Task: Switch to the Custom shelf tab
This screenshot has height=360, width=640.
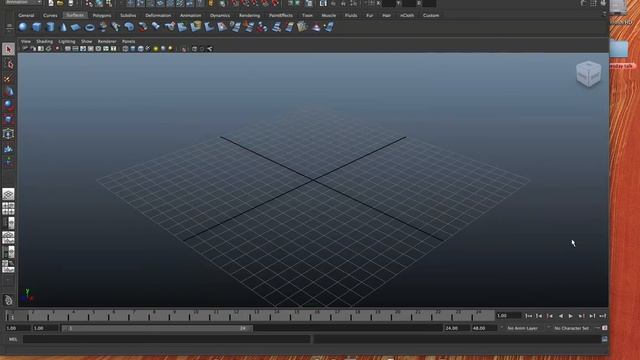Action: coord(431,16)
